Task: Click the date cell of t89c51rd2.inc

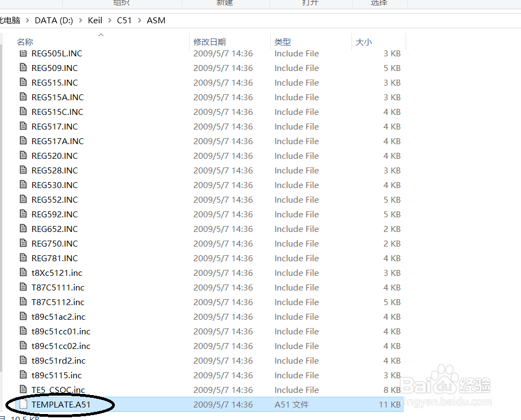Action: tap(223, 360)
